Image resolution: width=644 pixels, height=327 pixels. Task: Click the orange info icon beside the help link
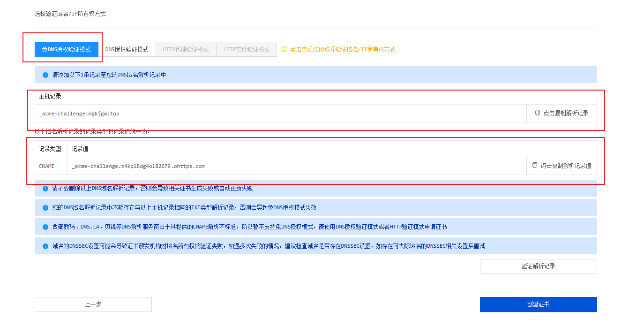(284, 49)
